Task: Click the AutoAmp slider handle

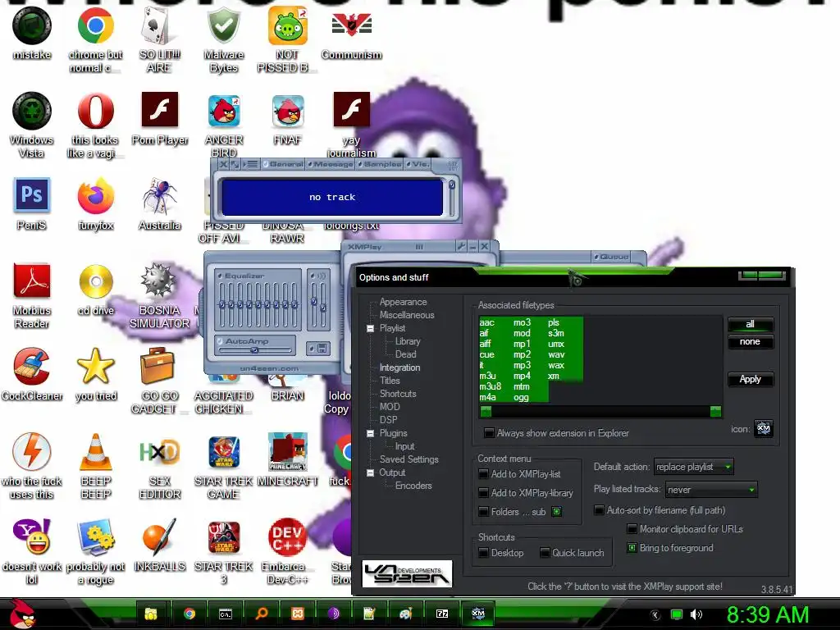Action: pyautogui.click(x=254, y=349)
